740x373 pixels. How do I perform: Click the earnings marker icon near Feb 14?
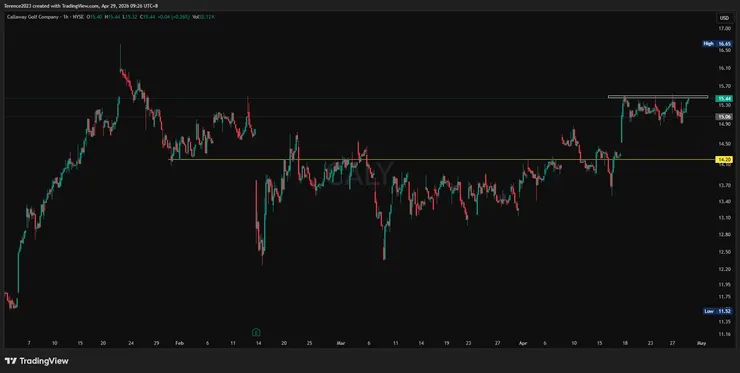(x=255, y=331)
